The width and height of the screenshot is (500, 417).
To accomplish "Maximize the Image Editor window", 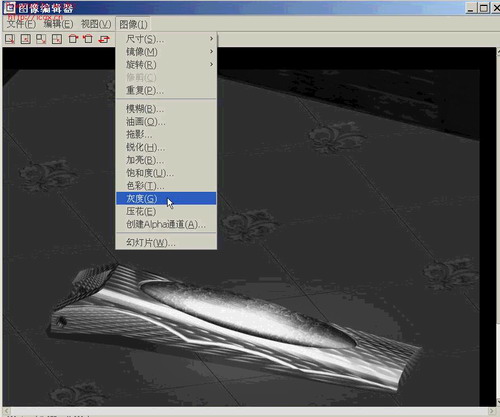I will 484,8.
